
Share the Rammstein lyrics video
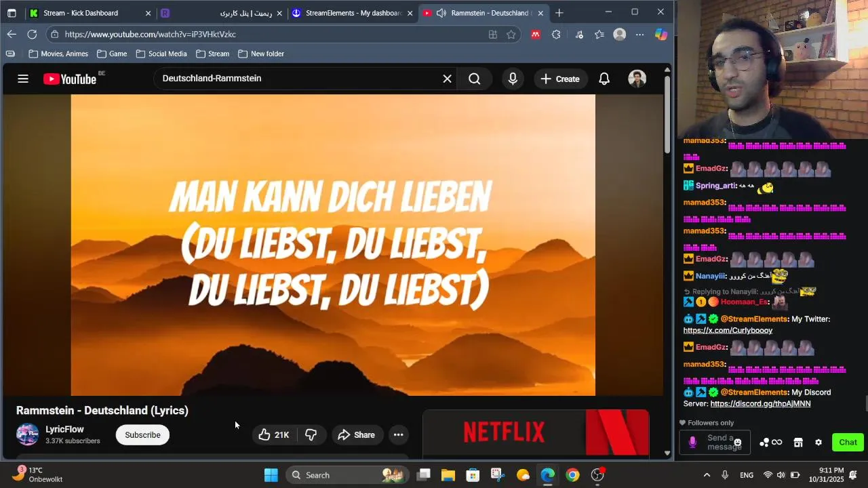pyautogui.click(x=357, y=434)
